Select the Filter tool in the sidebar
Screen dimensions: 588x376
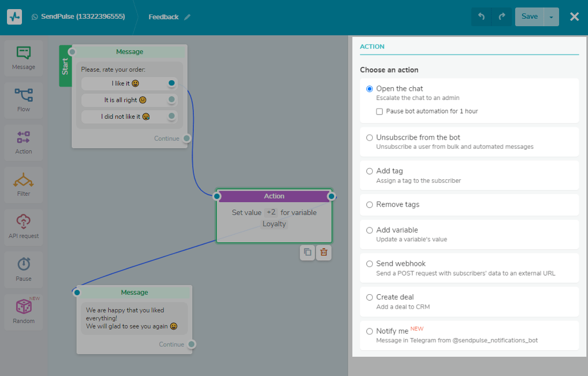[x=23, y=185]
